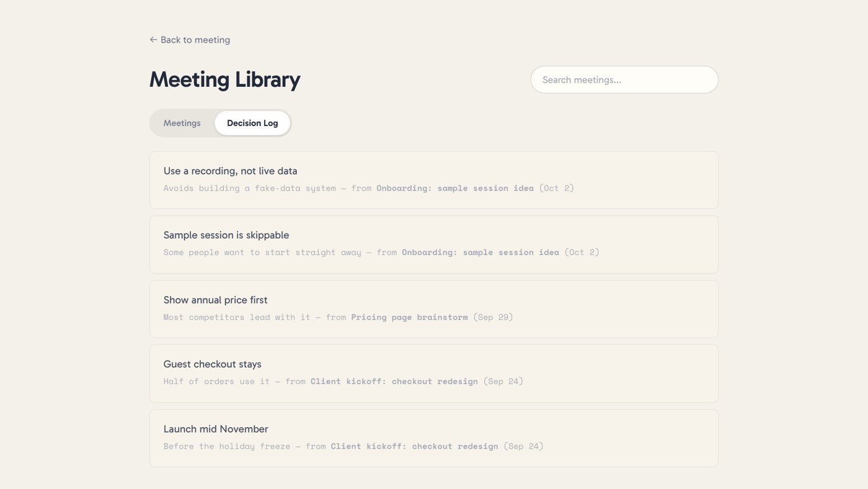
Task: Open the 'Guest checkout stays' decision
Action: click(434, 374)
